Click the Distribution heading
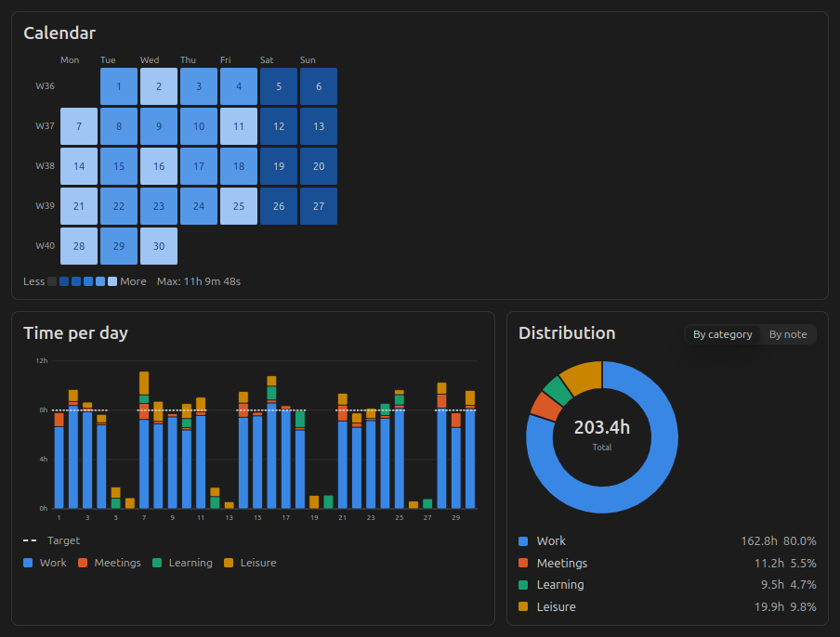The height and width of the screenshot is (637, 840). pyautogui.click(x=567, y=333)
